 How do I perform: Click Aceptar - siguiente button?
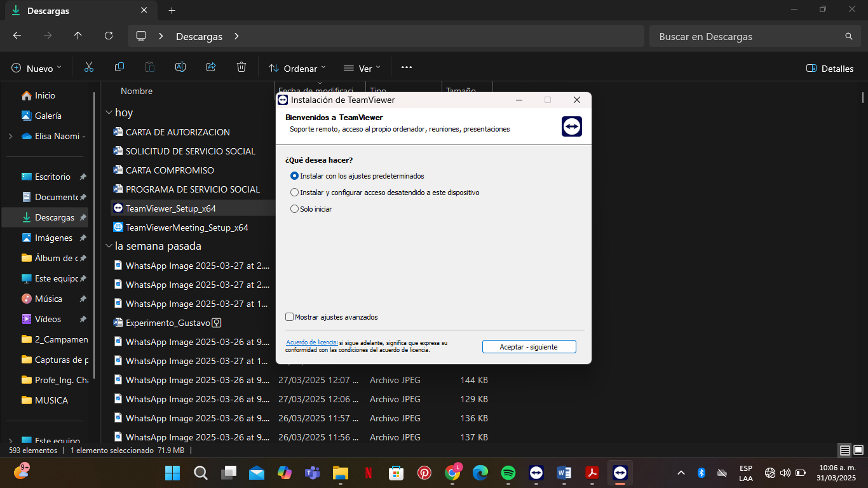click(529, 347)
